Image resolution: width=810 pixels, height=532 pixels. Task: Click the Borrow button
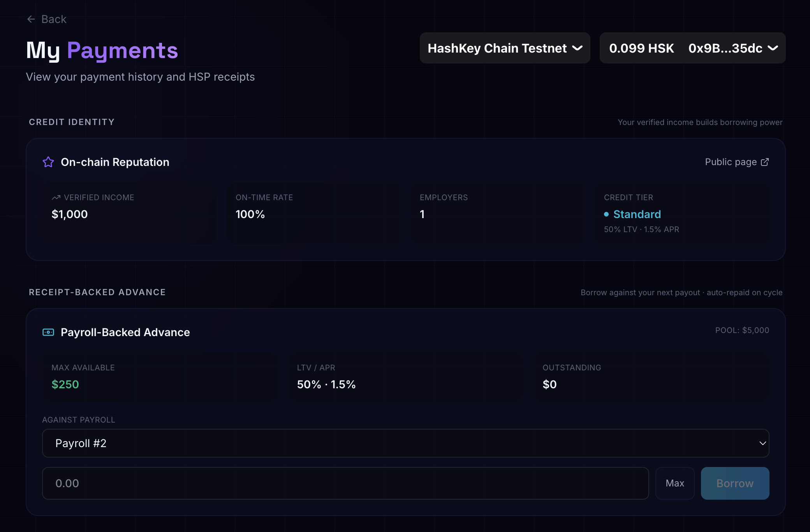coord(735,483)
